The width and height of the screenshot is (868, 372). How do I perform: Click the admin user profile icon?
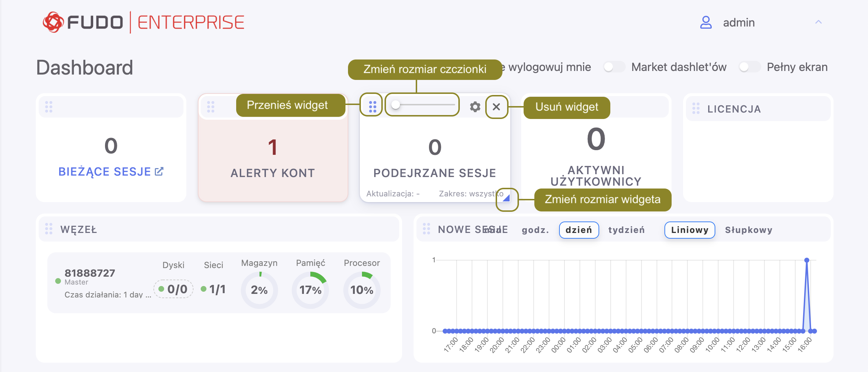click(706, 22)
